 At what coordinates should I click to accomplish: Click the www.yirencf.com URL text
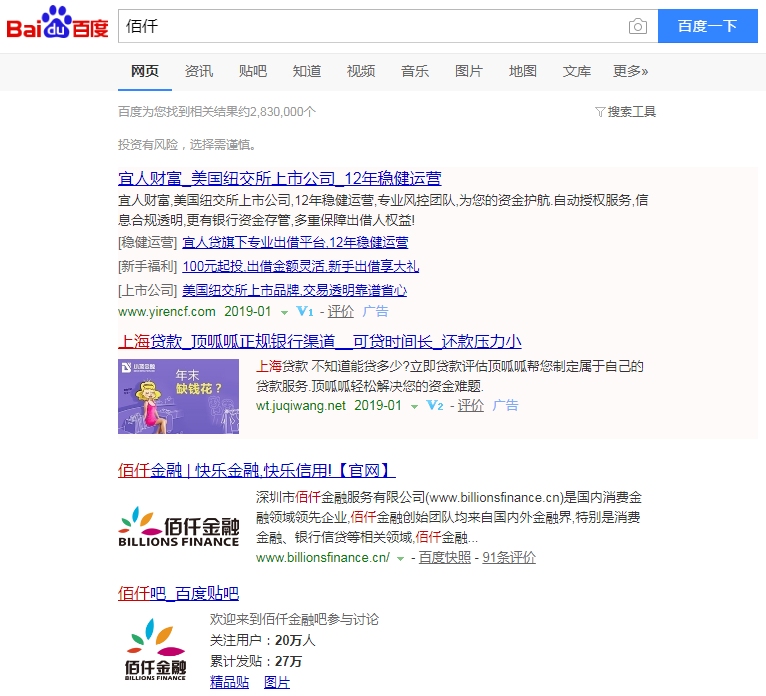pos(167,311)
